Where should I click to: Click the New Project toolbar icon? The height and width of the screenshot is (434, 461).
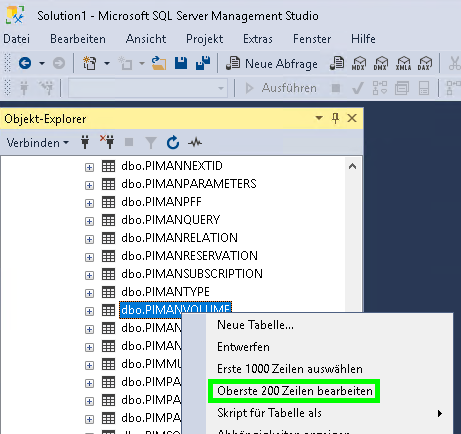[90, 63]
